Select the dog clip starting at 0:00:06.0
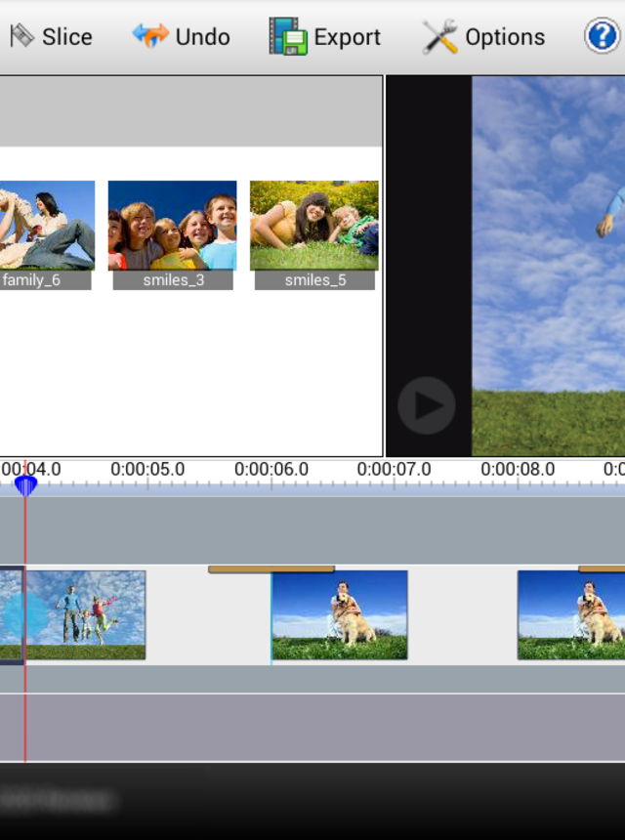 [339, 615]
